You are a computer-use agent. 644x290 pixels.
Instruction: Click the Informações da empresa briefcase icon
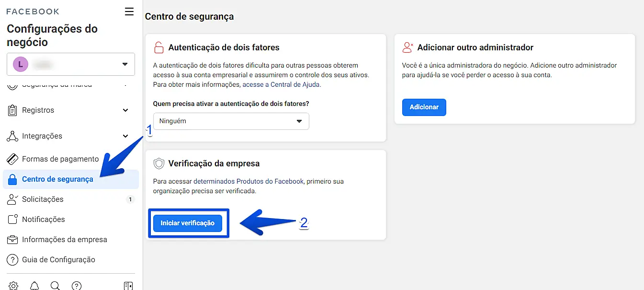pos(13,240)
